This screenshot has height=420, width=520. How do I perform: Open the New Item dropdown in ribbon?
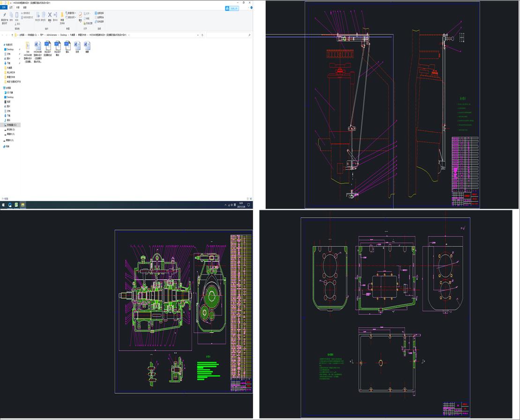pyautogui.click(x=71, y=13)
